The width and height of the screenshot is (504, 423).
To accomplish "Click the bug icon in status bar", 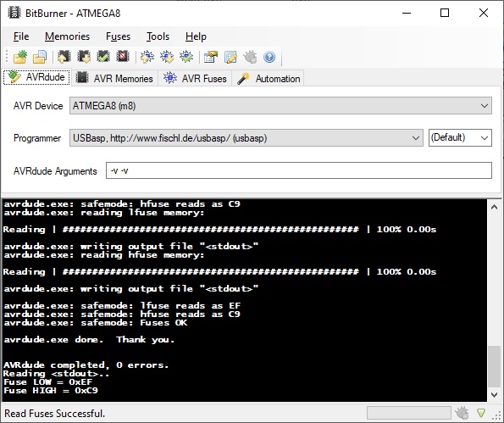I will pos(462,413).
